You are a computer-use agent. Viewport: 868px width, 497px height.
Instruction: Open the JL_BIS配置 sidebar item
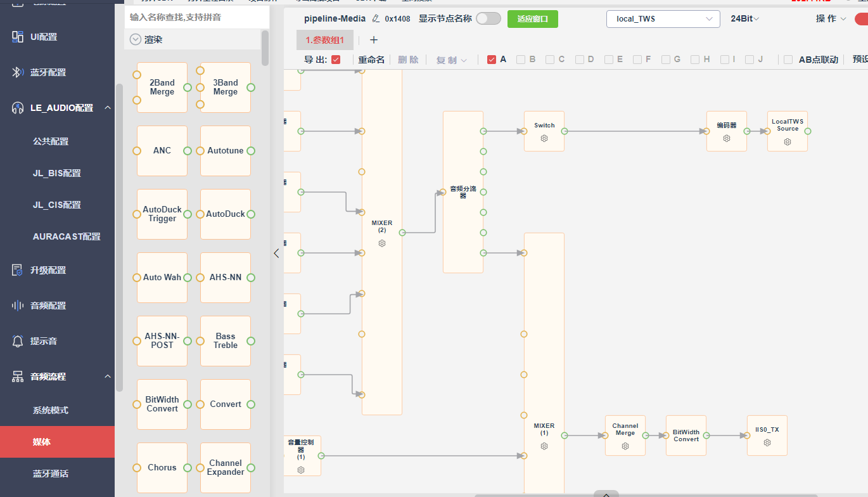(x=57, y=173)
